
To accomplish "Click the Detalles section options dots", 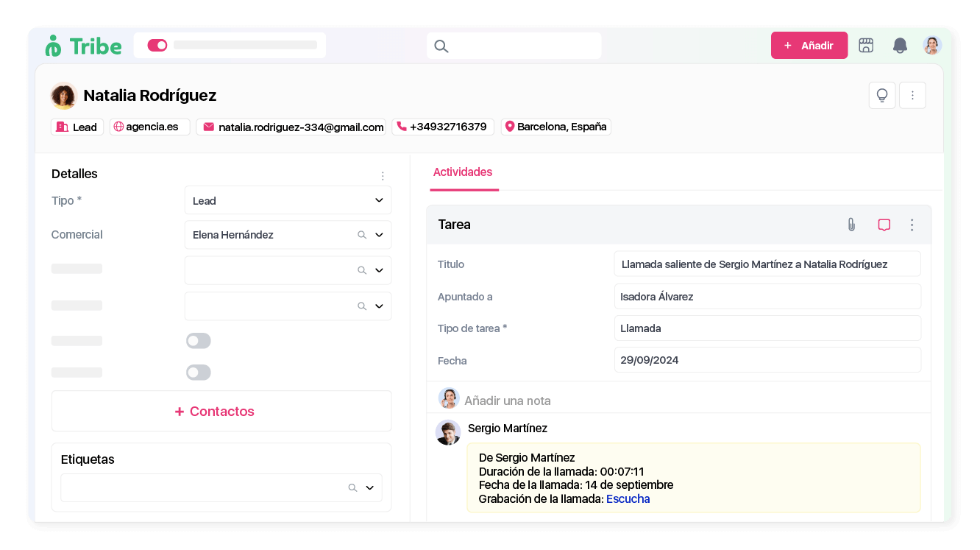I will [x=383, y=176].
